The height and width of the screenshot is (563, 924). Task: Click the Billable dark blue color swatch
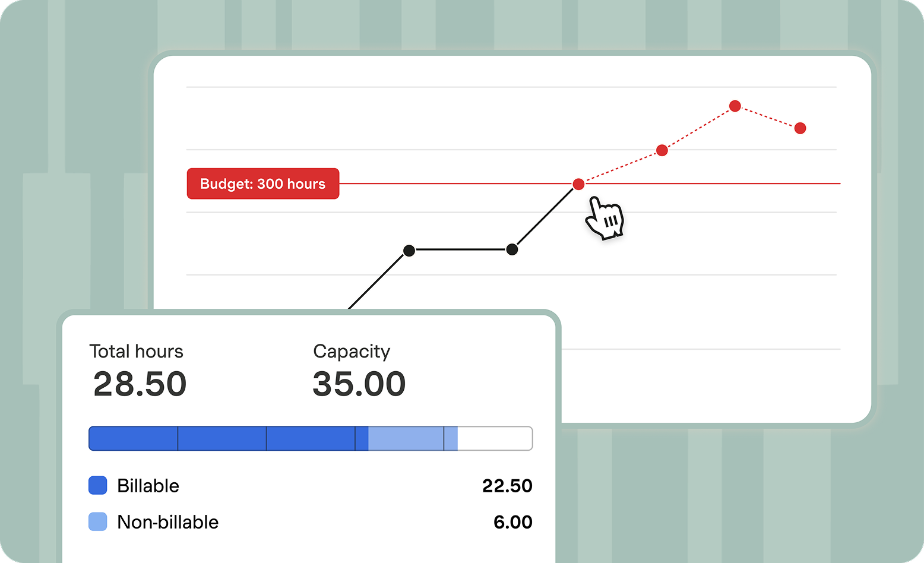(98, 485)
